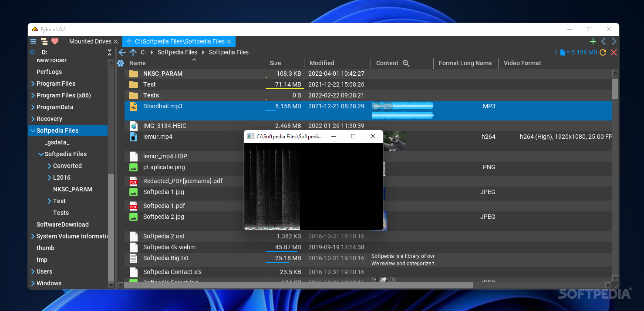Image resolution: width=644 pixels, height=311 pixels.
Task: Select SoftwareDownload in the folder tree
Action: [63, 224]
